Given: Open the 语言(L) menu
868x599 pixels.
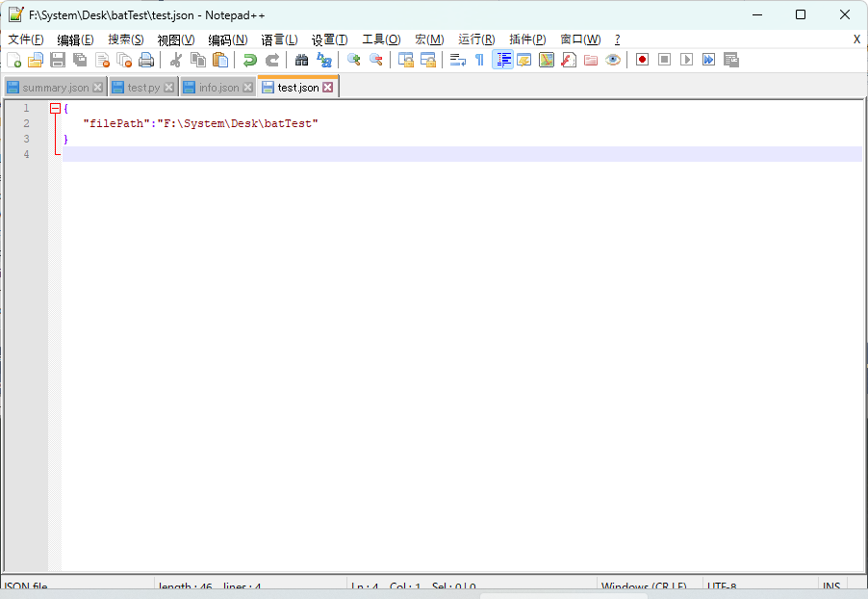Looking at the screenshot, I should (280, 39).
